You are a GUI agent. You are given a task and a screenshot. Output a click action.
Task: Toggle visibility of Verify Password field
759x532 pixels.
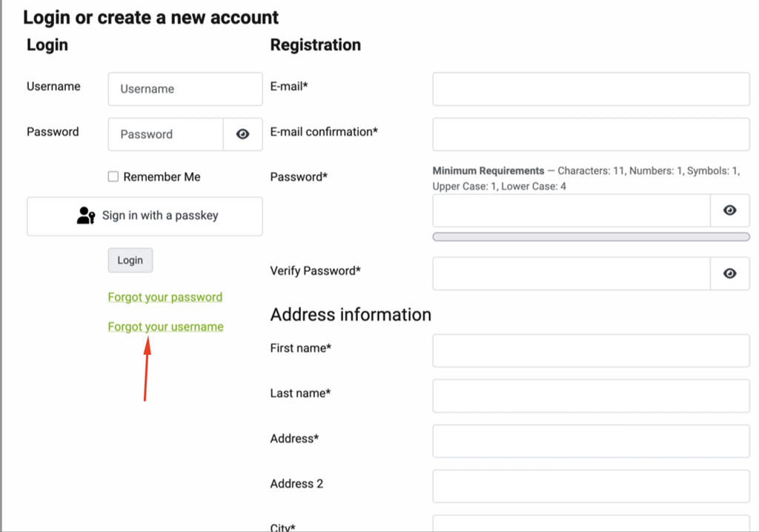tap(730, 273)
